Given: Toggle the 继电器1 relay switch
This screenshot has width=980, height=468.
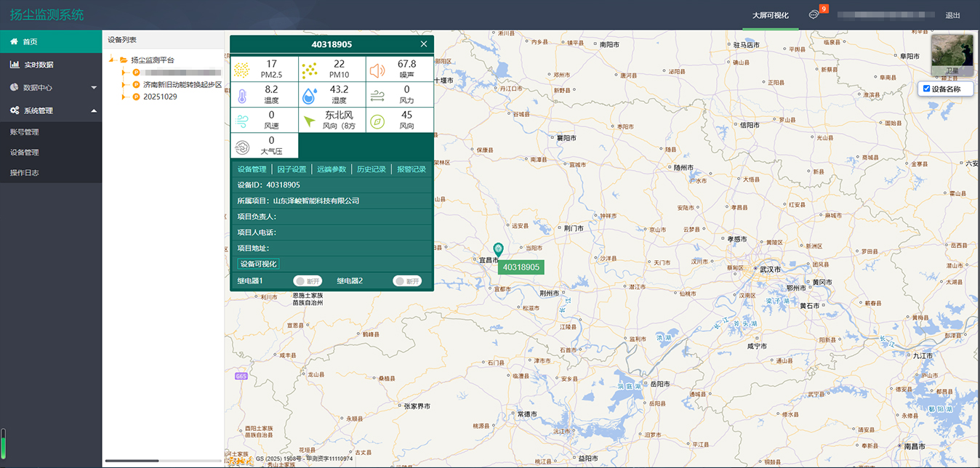Looking at the screenshot, I should (x=307, y=281).
